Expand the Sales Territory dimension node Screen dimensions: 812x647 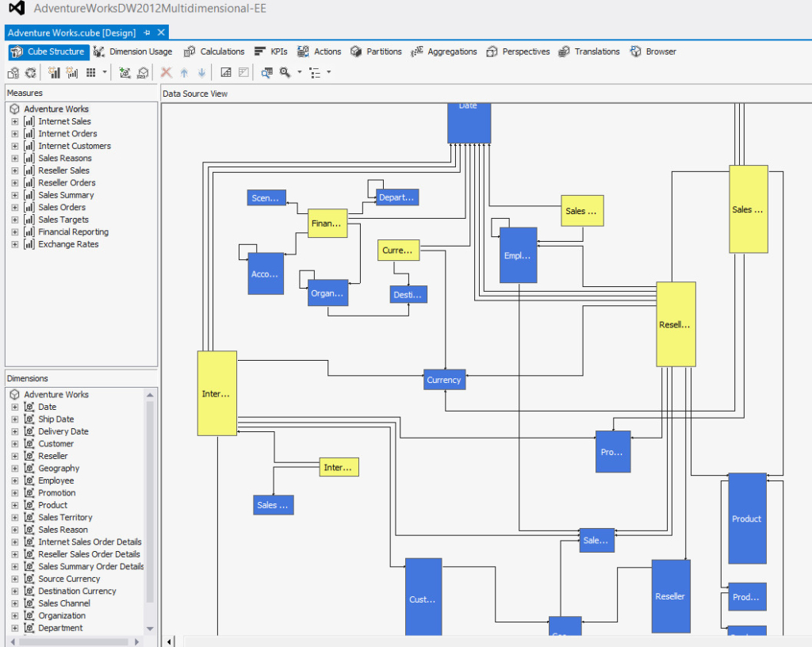[x=14, y=518]
